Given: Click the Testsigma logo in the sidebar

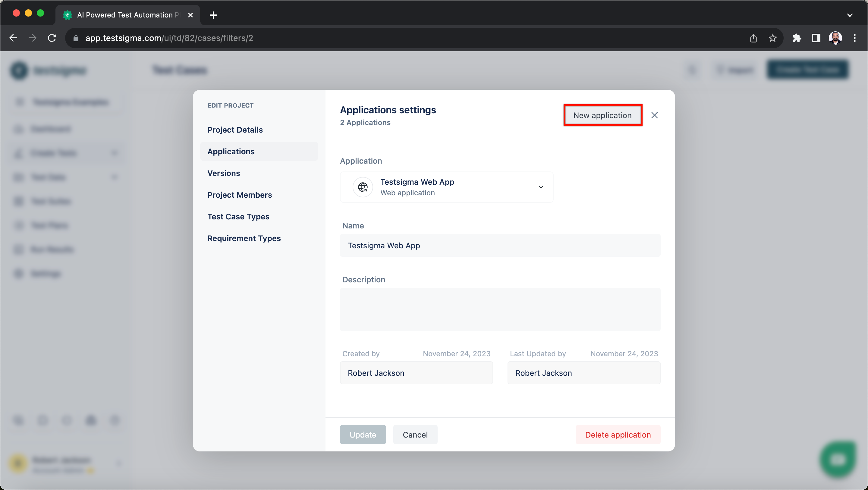Looking at the screenshot, I should [48, 71].
